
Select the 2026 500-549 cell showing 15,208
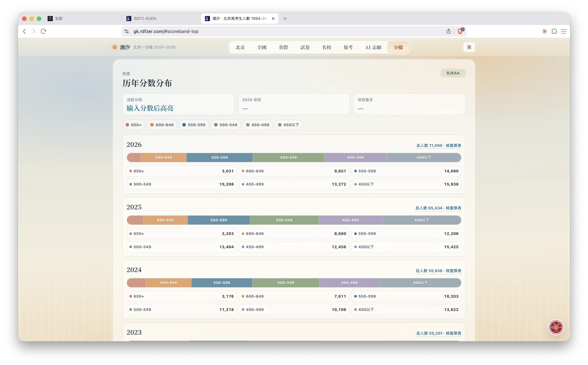[181, 184]
